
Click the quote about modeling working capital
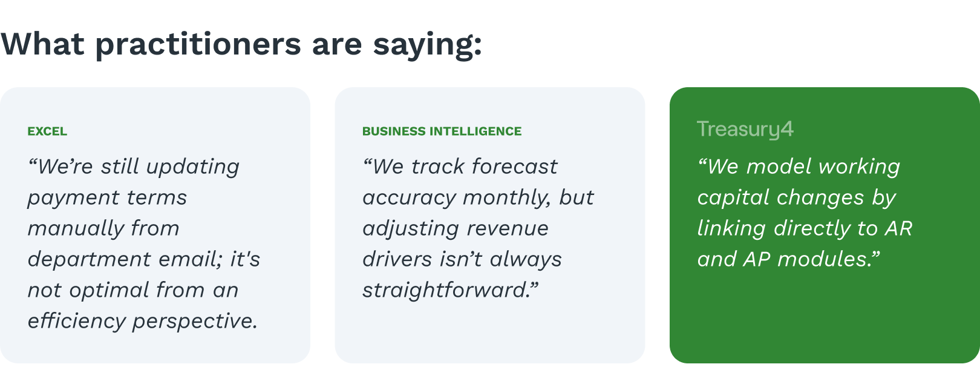coord(805,213)
